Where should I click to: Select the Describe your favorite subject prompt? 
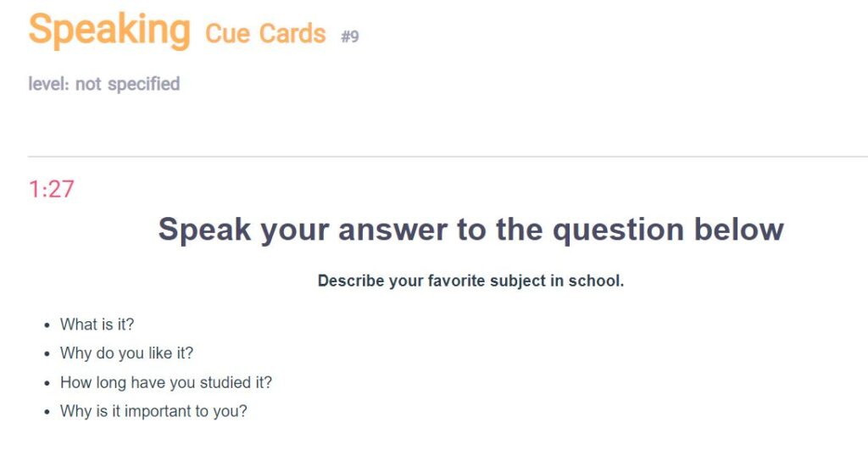click(x=470, y=281)
